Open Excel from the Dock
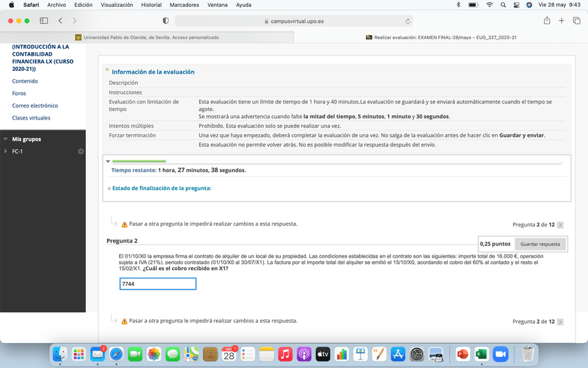Viewport: 588px width, 368px height. coord(481,354)
